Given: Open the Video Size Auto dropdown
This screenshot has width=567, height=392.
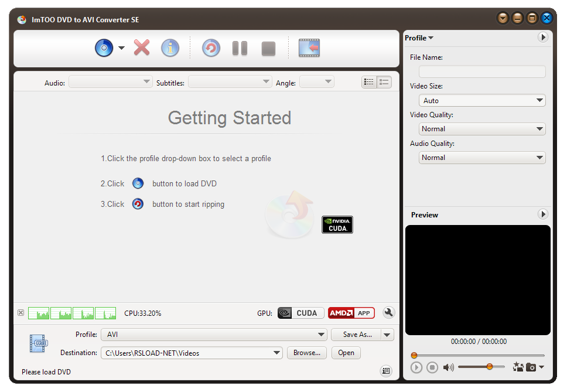Looking at the screenshot, I should coord(482,101).
